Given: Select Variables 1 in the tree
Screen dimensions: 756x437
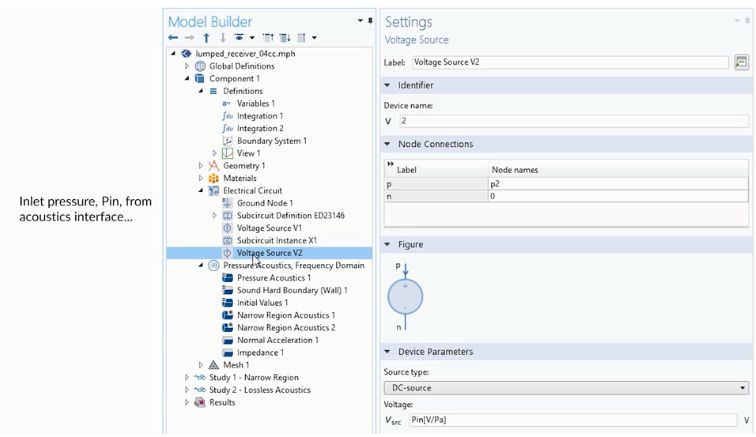Looking at the screenshot, I should click(256, 104).
